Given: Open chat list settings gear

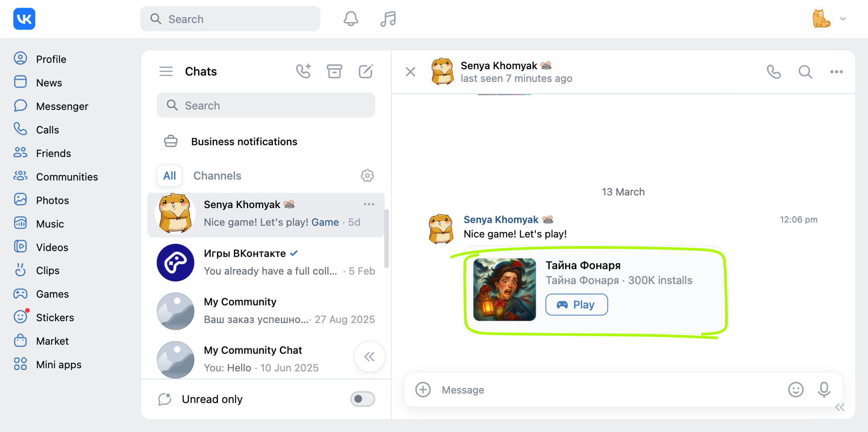Looking at the screenshot, I should click(367, 176).
